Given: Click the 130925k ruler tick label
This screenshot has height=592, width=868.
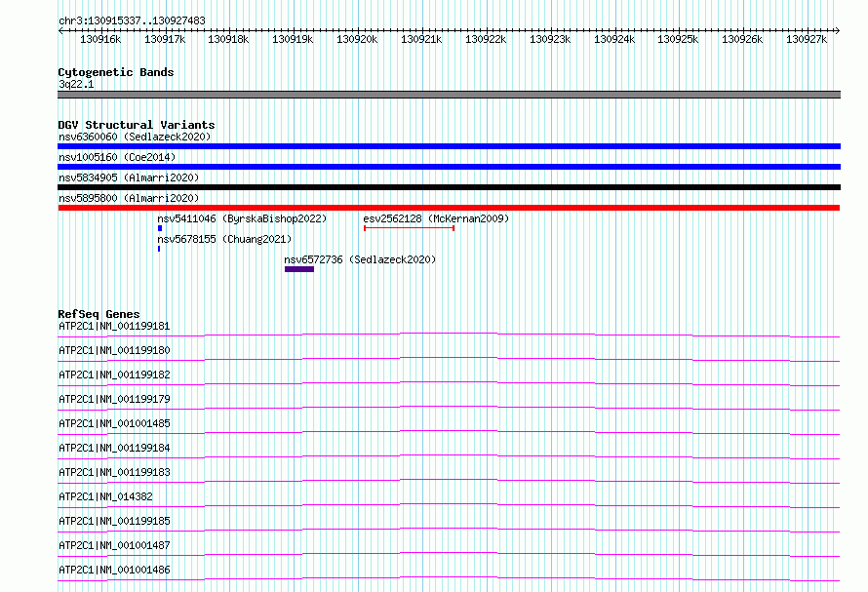Looking at the screenshot, I should (x=678, y=39).
